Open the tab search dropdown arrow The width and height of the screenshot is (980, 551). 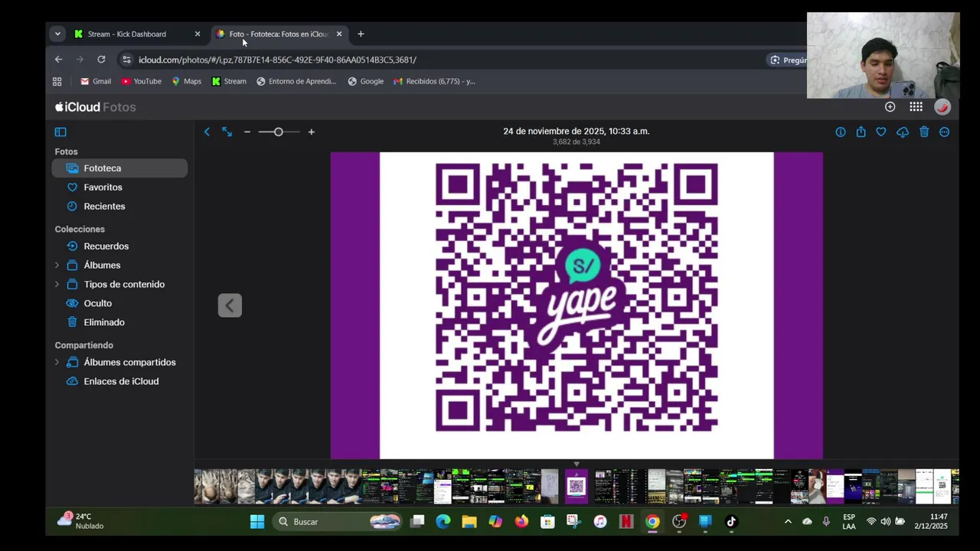click(57, 34)
